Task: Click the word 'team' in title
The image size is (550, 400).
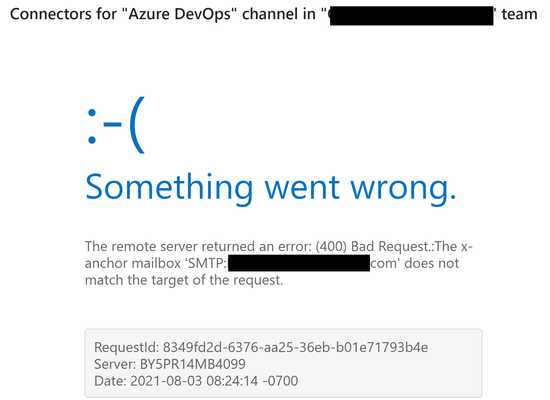Action: tap(519, 14)
